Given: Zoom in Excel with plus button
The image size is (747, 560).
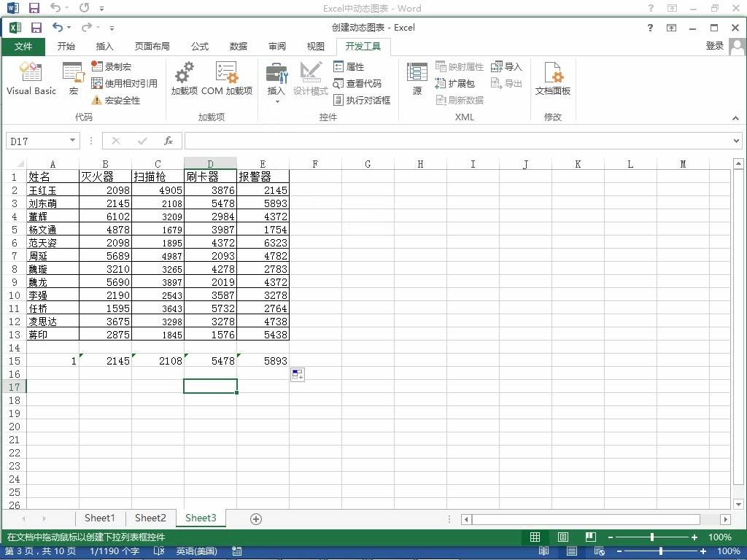Looking at the screenshot, I should point(694,537).
